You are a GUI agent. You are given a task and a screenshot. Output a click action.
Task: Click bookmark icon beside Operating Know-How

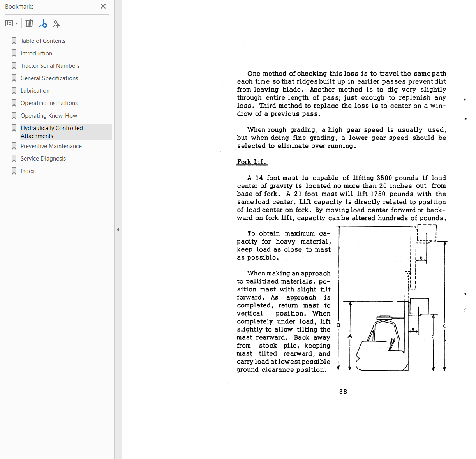[14, 116]
